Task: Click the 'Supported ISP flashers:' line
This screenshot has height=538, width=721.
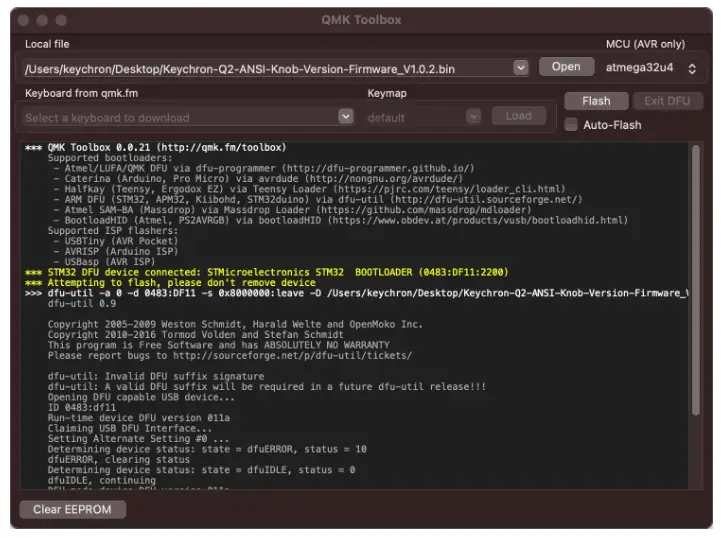Action: tap(113, 231)
